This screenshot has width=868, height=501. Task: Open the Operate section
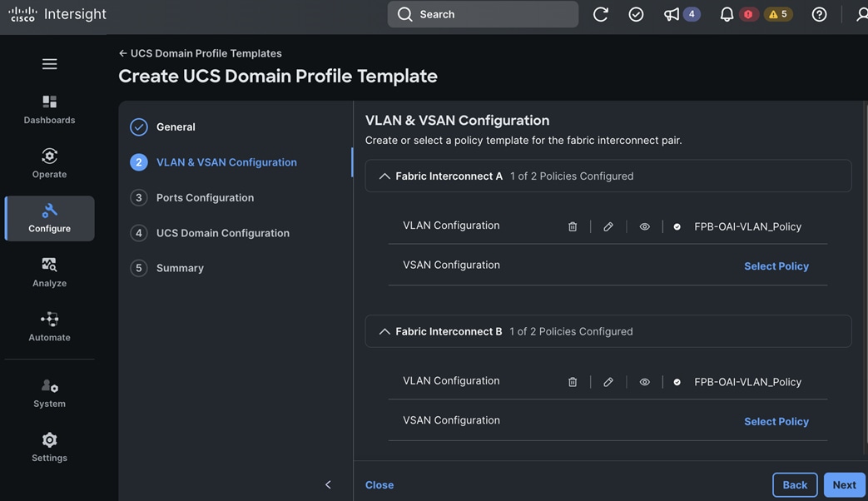click(49, 163)
